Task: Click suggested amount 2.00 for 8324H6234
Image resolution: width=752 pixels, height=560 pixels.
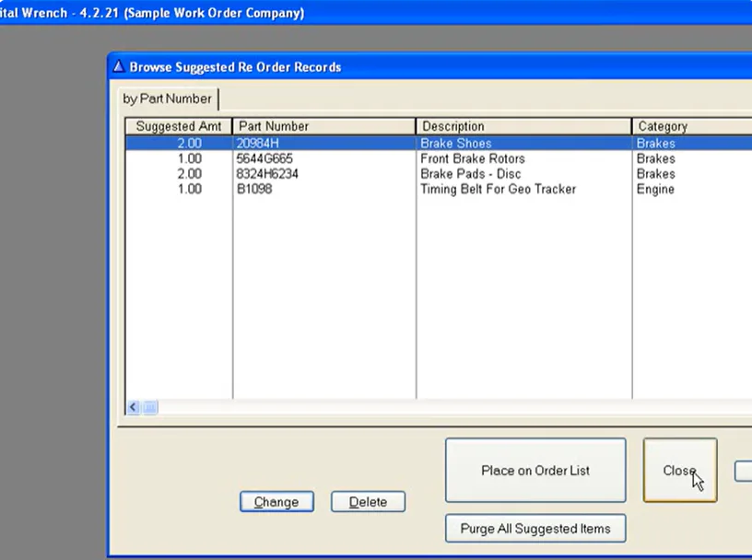Action: tap(190, 173)
